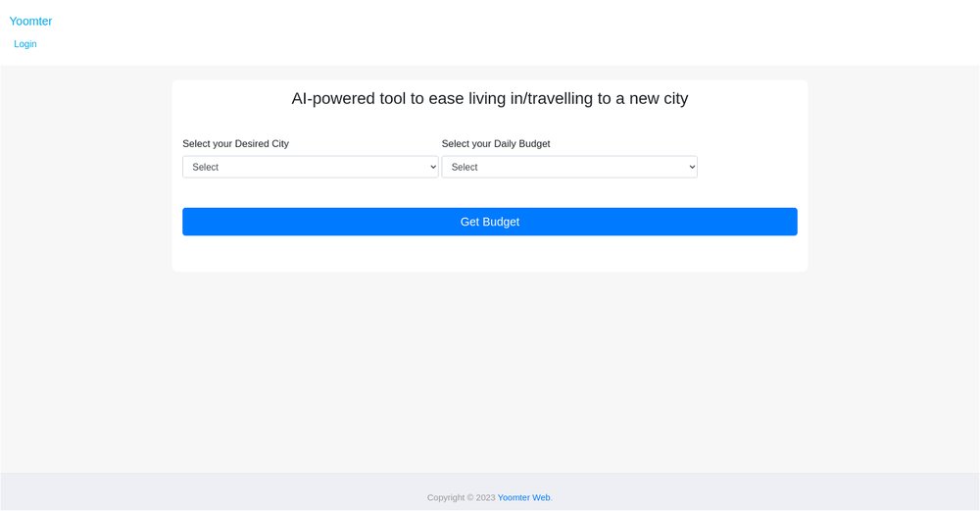Click the AI-powered tool heading text
980x511 pixels.
pos(490,99)
